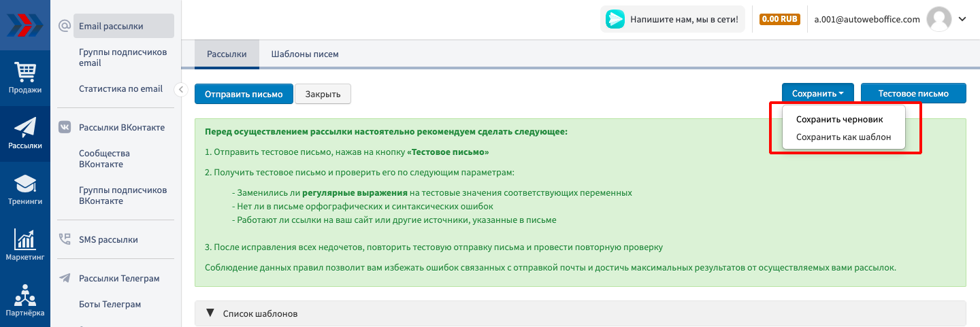Screen dimensions: 980x327
Task: Collapse the sidebar with the arrow handle
Action: pos(181,89)
